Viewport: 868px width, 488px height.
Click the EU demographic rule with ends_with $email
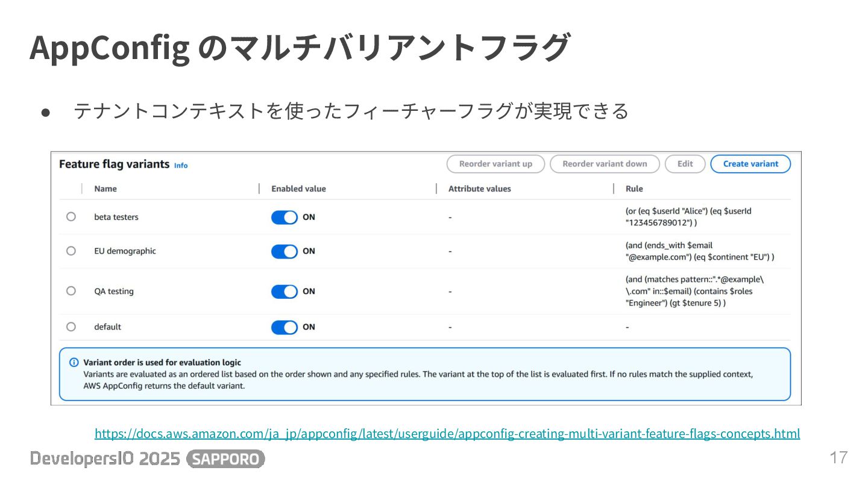tap(700, 251)
